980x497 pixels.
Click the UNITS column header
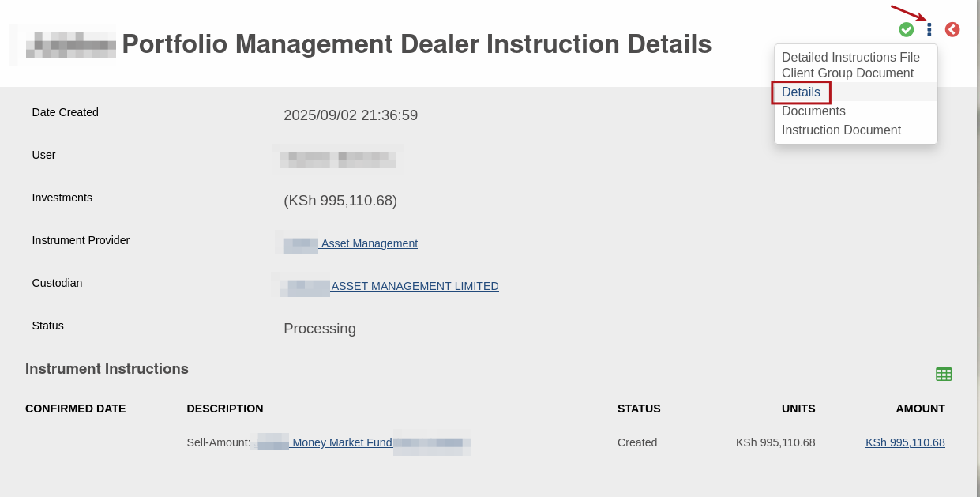pos(798,409)
